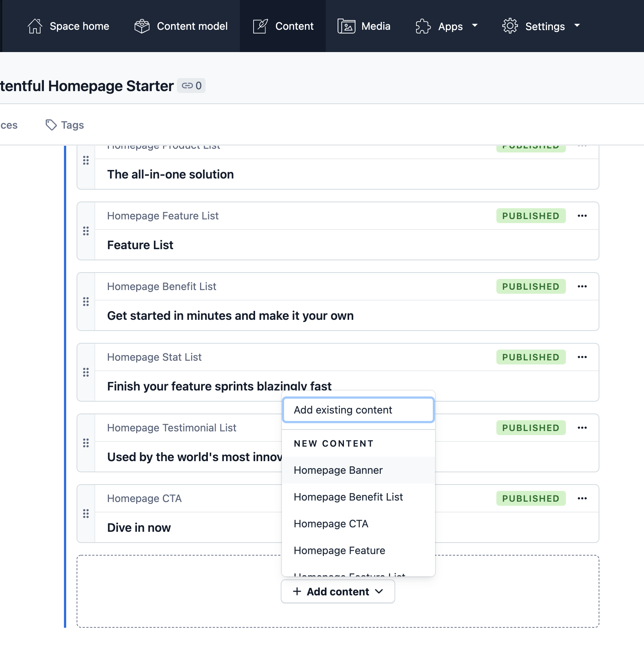
Task: Click the Apps puzzle icon
Action: pos(423,26)
